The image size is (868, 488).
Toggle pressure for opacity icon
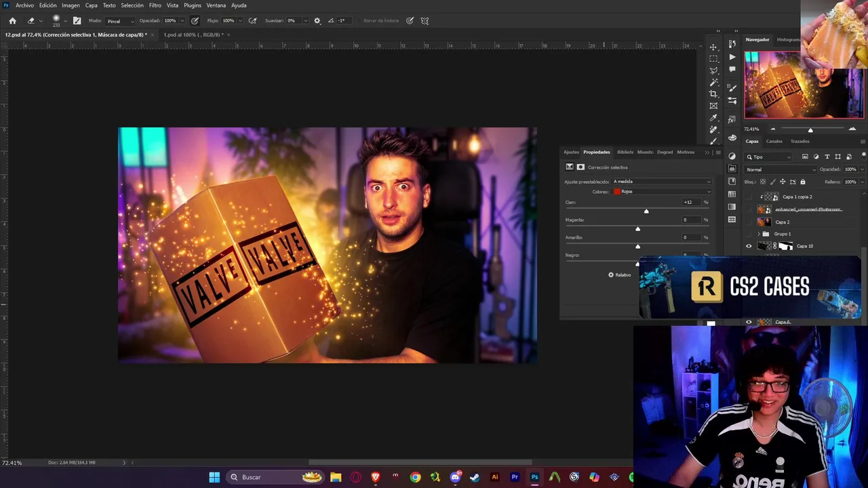(x=195, y=20)
